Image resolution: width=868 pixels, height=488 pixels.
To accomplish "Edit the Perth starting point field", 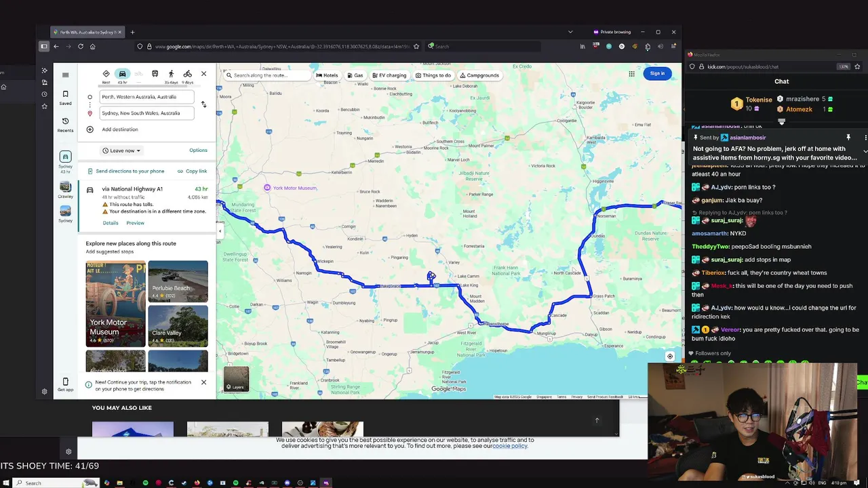I will [146, 97].
